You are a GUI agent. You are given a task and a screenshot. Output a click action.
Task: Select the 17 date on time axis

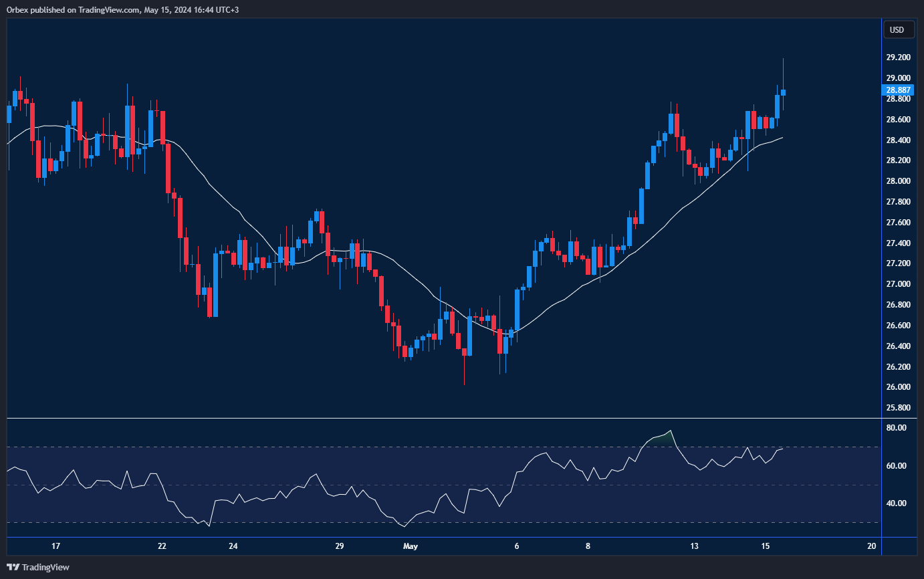(x=55, y=546)
